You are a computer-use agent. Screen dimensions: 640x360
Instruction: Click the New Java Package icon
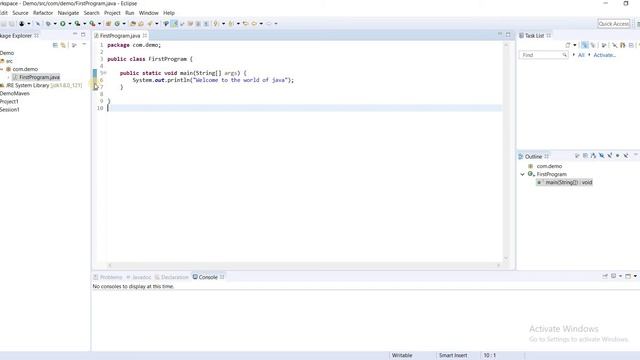109,24
